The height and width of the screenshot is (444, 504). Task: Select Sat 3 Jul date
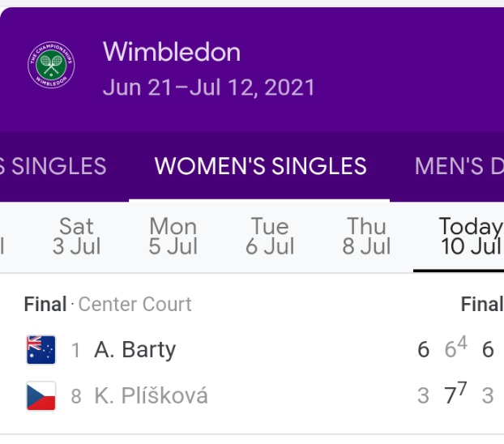pyautogui.click(x=76, y=236)
